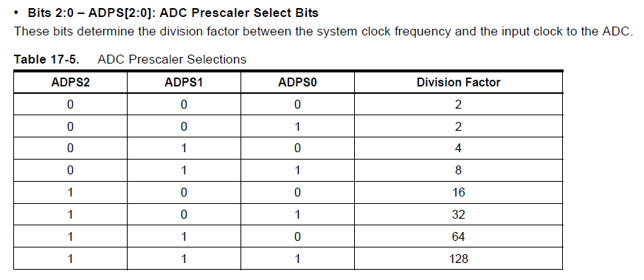Click division factor value 64

[x=458, y=236]
